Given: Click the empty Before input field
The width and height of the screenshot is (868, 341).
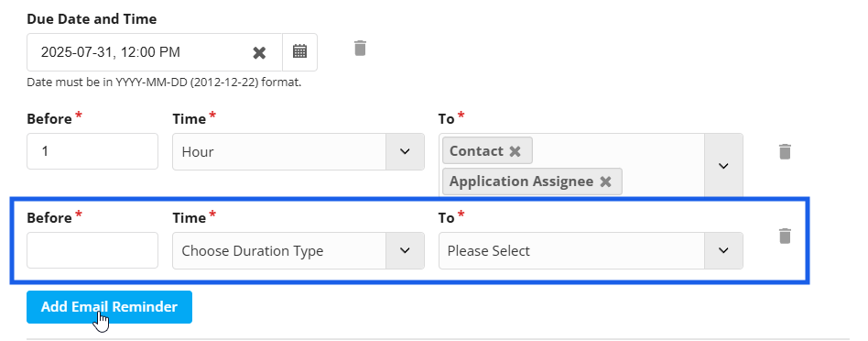Looking at the screenshot, I should pyautogui.click(x=92, y=250).
